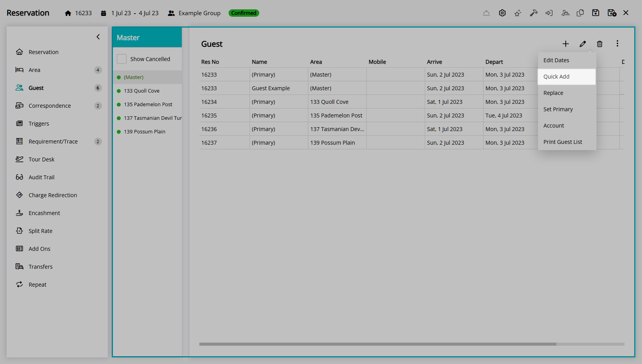Select 135 Pademelon Post in area list

[147, 105]
